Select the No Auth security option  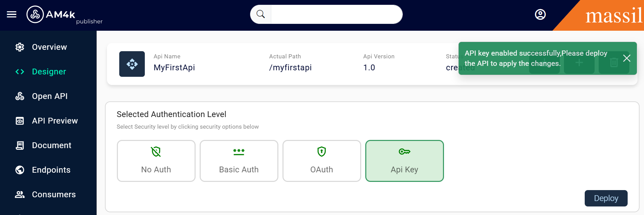click(x=156, y=161)
